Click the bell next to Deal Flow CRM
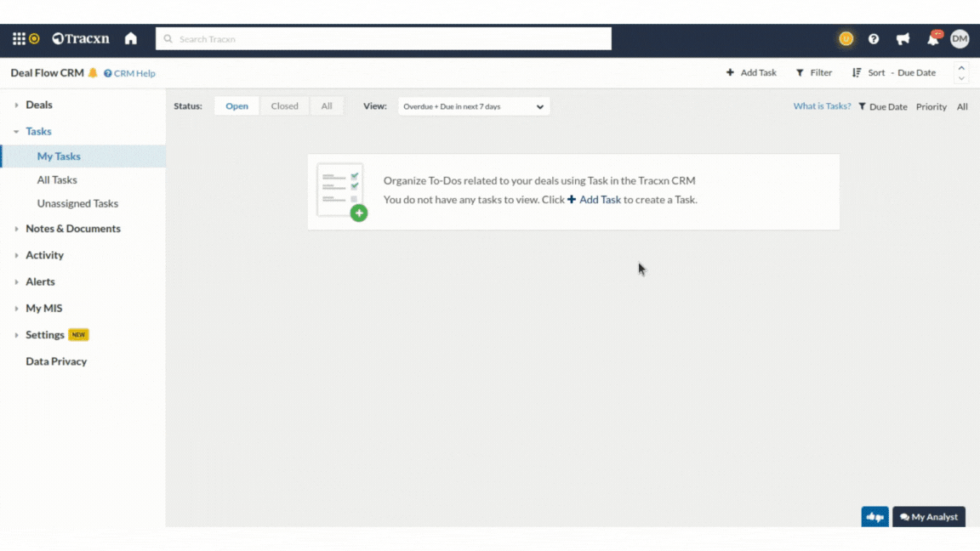Viewport: 980px width, 551px height. tap(93, 73)
